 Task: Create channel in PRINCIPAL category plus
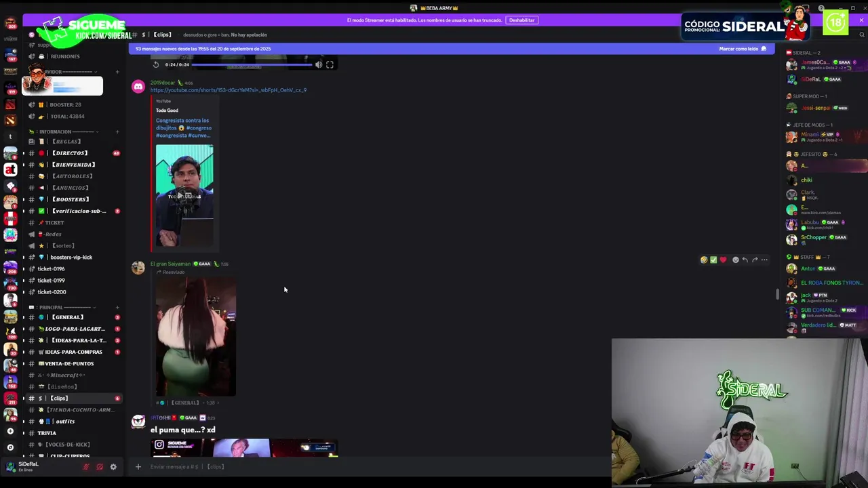[x=117, y=307]
